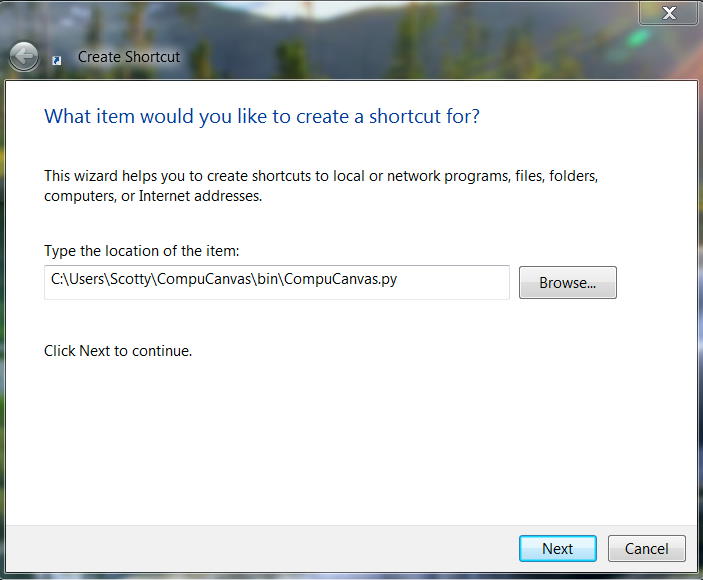
Task: Click the heading 'What item would you like to create a shortcut for?'
Action: tap(262, 117)
